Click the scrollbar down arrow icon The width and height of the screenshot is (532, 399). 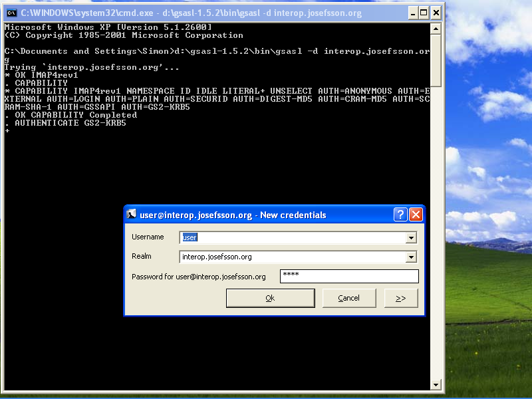coord(437,384)
